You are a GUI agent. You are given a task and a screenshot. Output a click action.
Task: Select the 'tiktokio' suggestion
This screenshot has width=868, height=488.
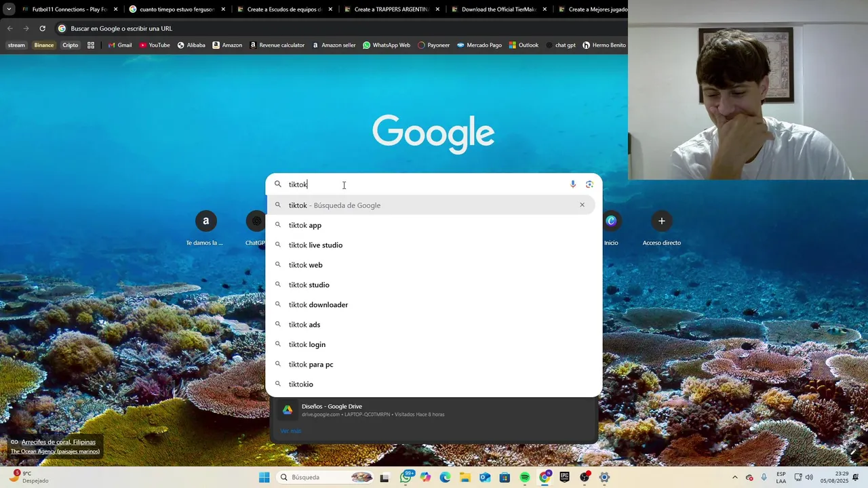433,384
